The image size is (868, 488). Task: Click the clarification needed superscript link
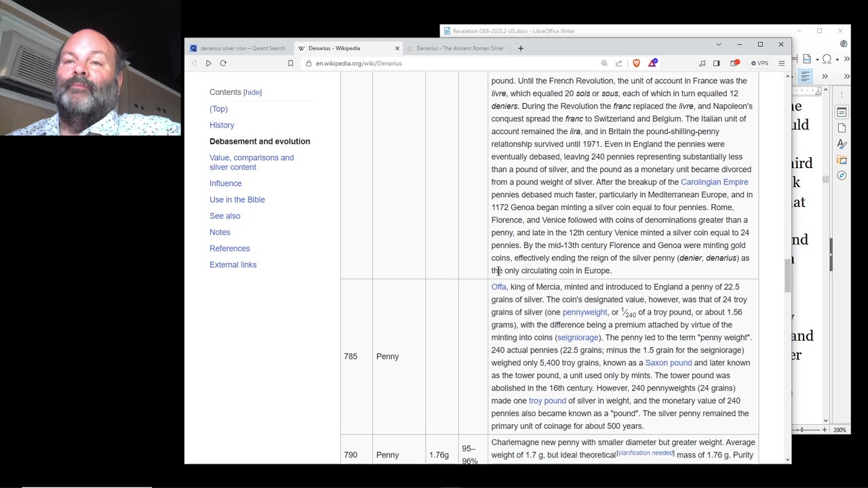tap(646, 453)
